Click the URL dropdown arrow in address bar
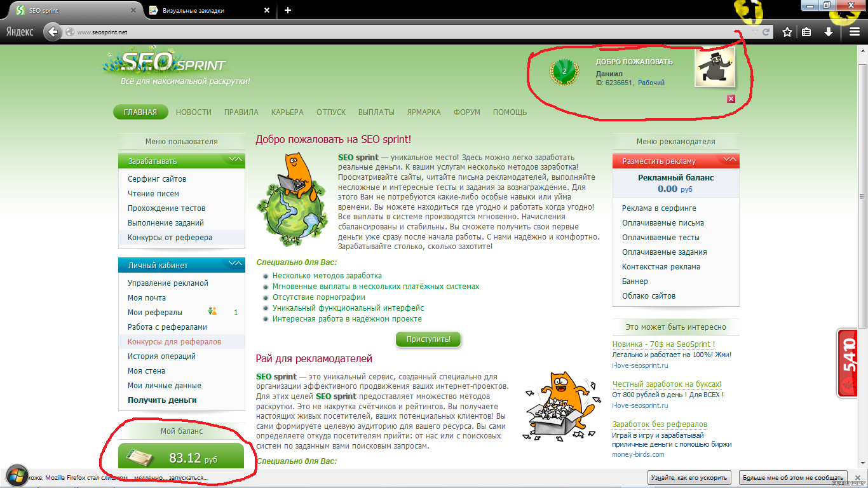Screen dimensions: 868x488 (x=755, y=32)
